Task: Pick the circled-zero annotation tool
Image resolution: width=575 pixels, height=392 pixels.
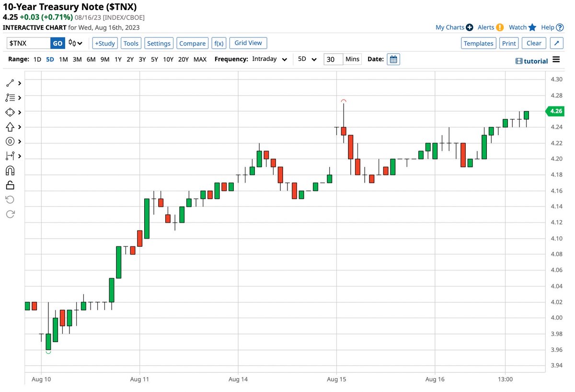Action: pyautogui.click(x=10, y=141)
